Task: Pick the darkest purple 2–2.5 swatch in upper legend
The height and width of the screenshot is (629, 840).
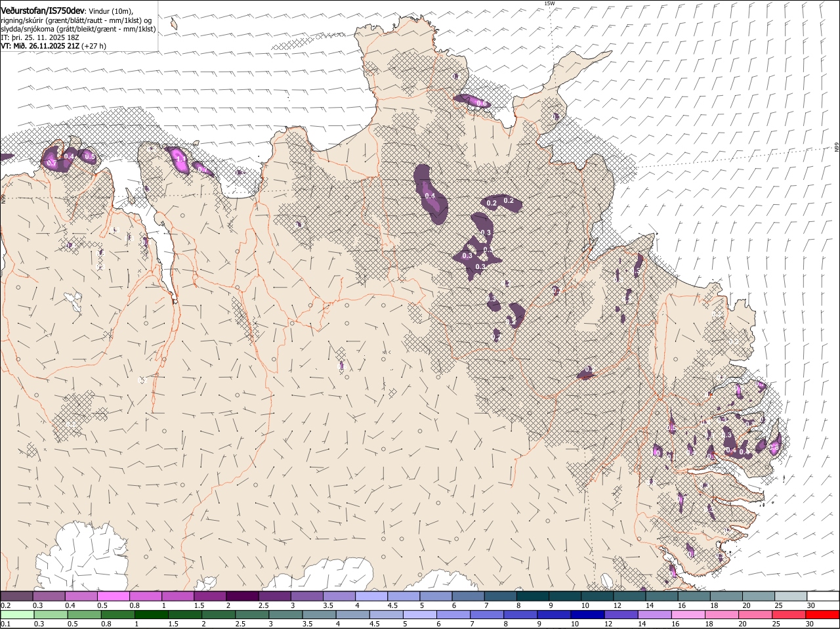Action: 243,596
